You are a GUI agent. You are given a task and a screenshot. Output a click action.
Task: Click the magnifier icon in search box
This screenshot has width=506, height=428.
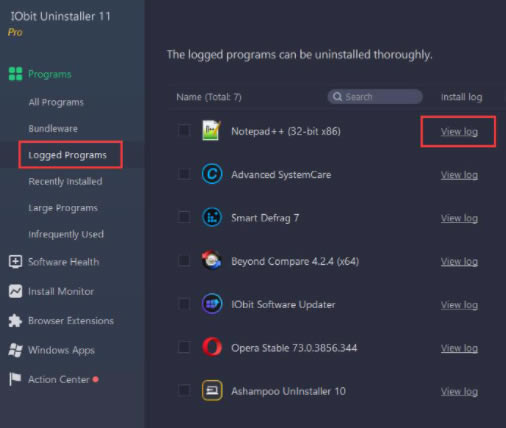337,97
